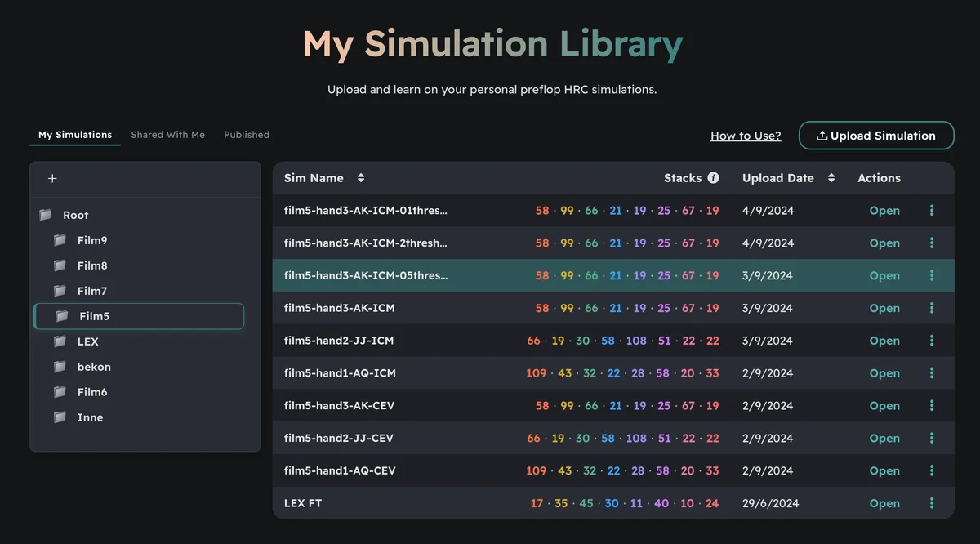Sort by Sim Name column arrows

[361, 178]
